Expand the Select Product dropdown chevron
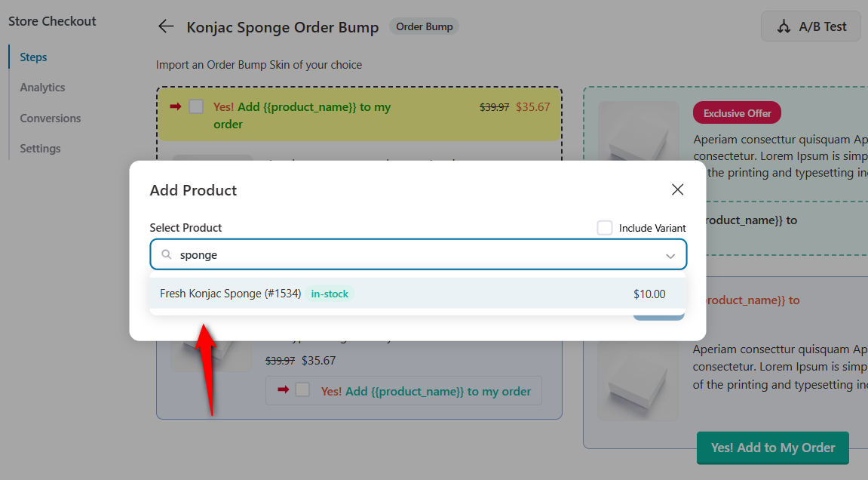Viewport: 868px width, 480px height. pyautogui.click(x=670, y=255)
